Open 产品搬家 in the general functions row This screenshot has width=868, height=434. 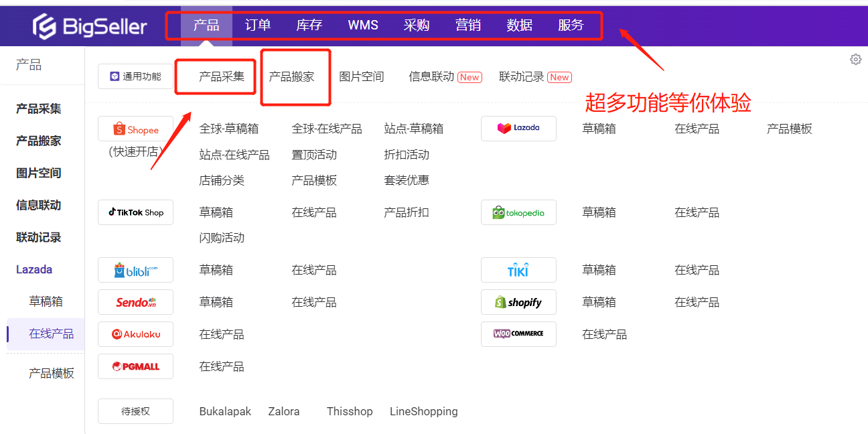coord(291,76)
